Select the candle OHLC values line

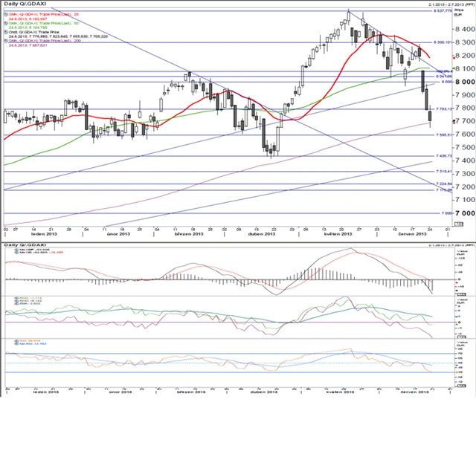click(x=58, y=36)
